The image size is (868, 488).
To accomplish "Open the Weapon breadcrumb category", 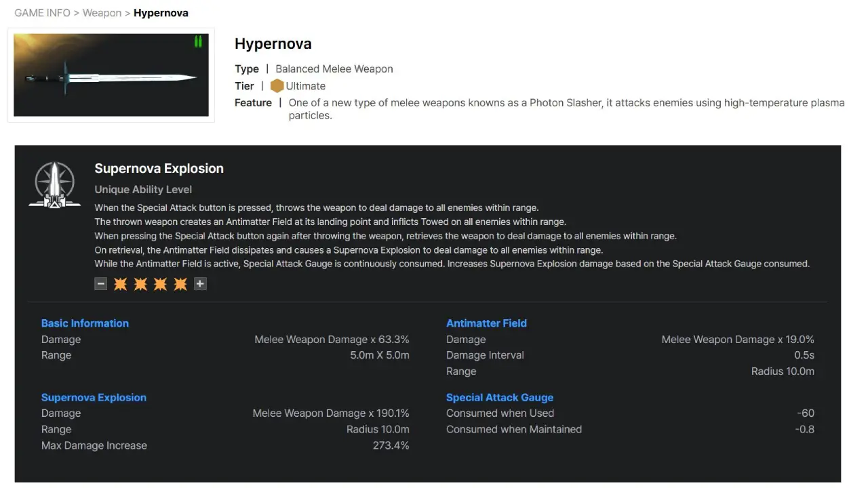I will [x=102, y=12].
